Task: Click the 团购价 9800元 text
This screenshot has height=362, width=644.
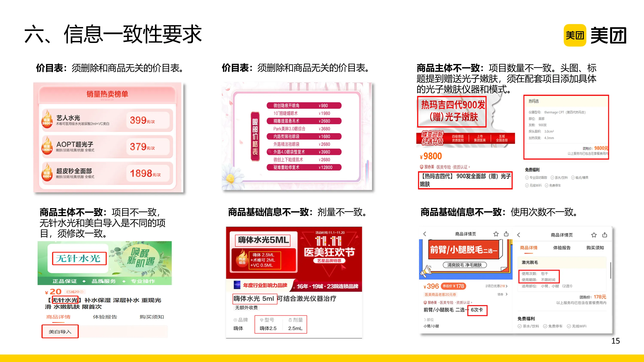Action: (x=595, y=148)
